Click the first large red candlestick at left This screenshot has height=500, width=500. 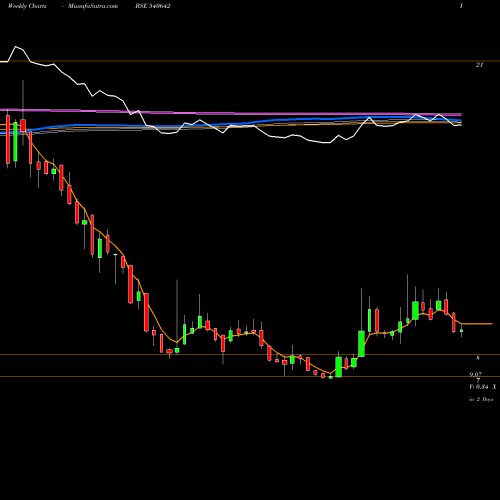point(8,139)
